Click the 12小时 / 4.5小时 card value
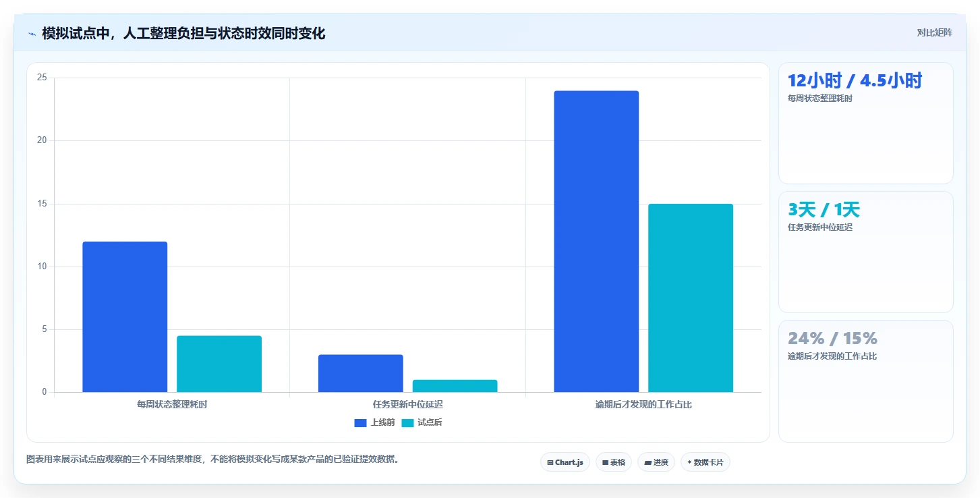980x498 pixels. (x=855, y=80)
